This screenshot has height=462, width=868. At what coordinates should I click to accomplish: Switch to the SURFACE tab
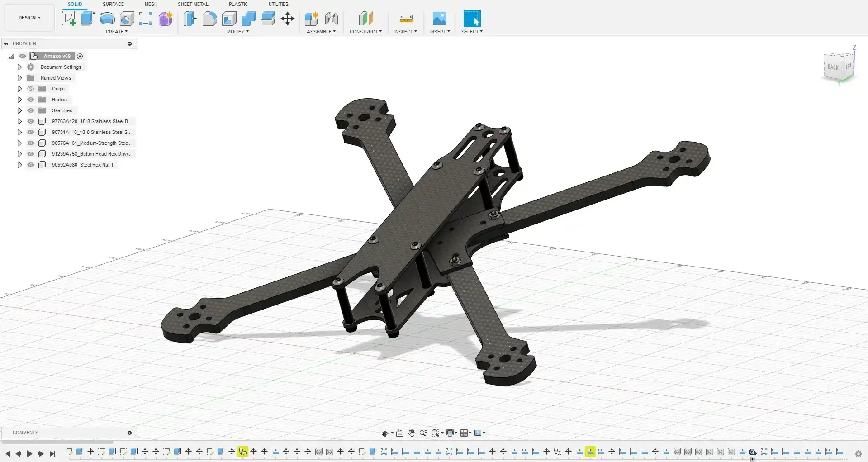click(113, 4)
